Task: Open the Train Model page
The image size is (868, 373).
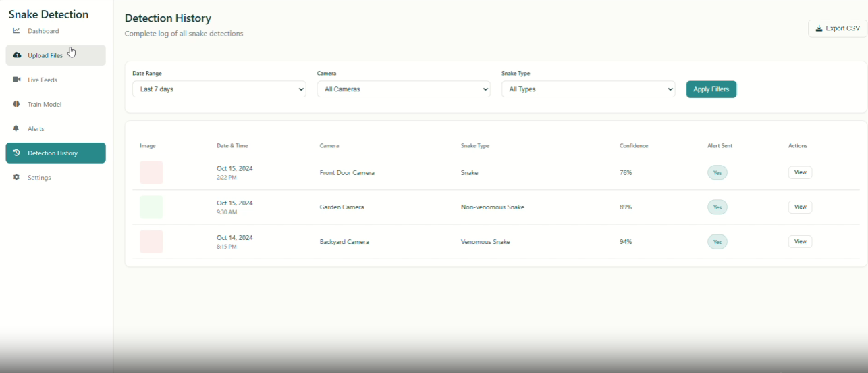Action: click(45, 104)
